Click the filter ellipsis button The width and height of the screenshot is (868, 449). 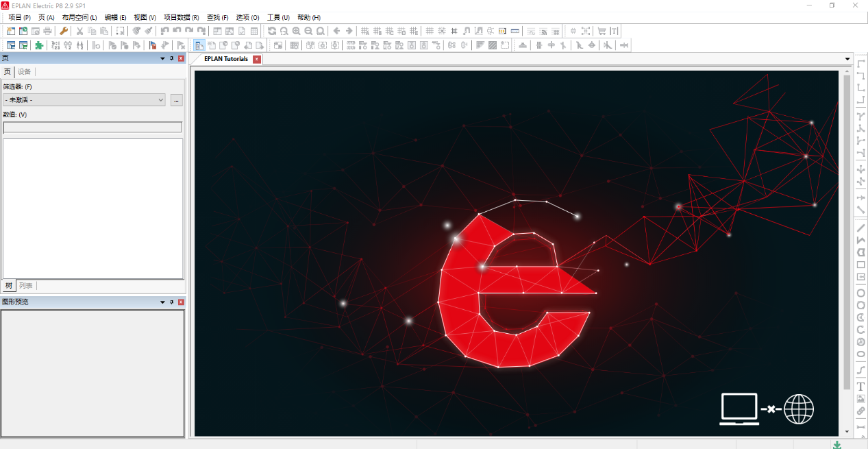pyautogui.click(x=176, y=100)
